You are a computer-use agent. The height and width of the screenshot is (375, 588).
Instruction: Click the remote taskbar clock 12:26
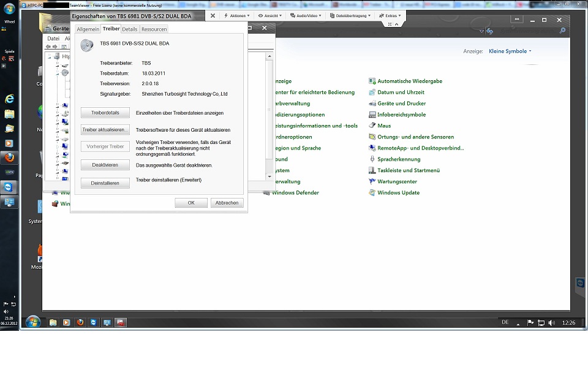(568, 322)
